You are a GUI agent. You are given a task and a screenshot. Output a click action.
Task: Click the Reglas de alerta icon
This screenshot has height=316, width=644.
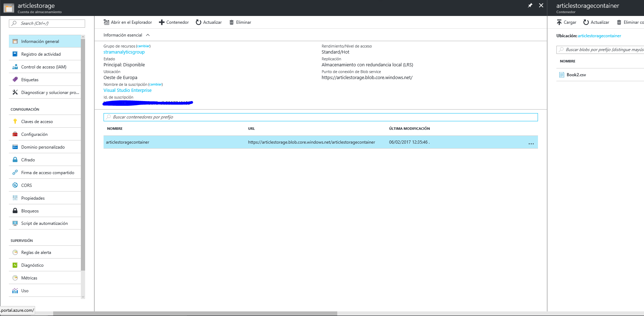coord(15,253)
